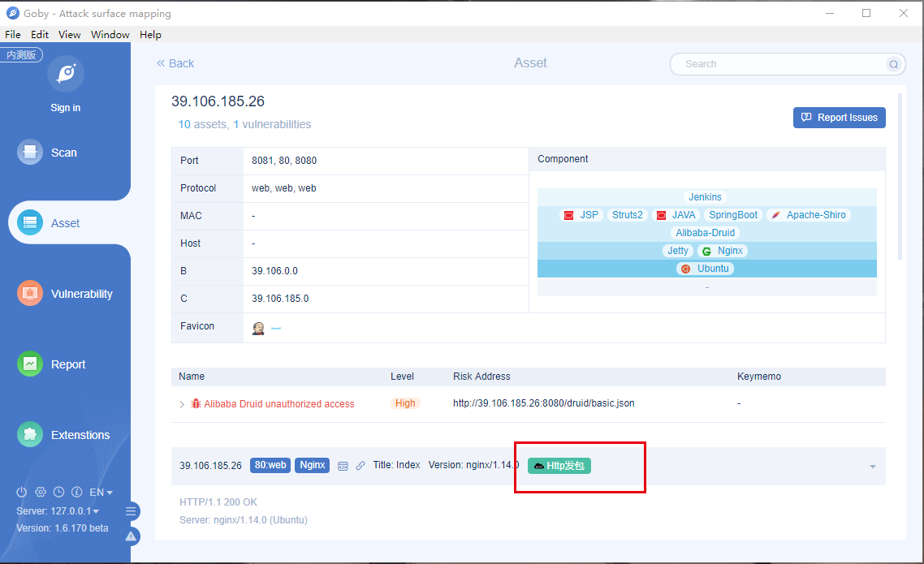Screen dimensions: 924x564
Task: Open the Edit menu
Action: (40, 35)
